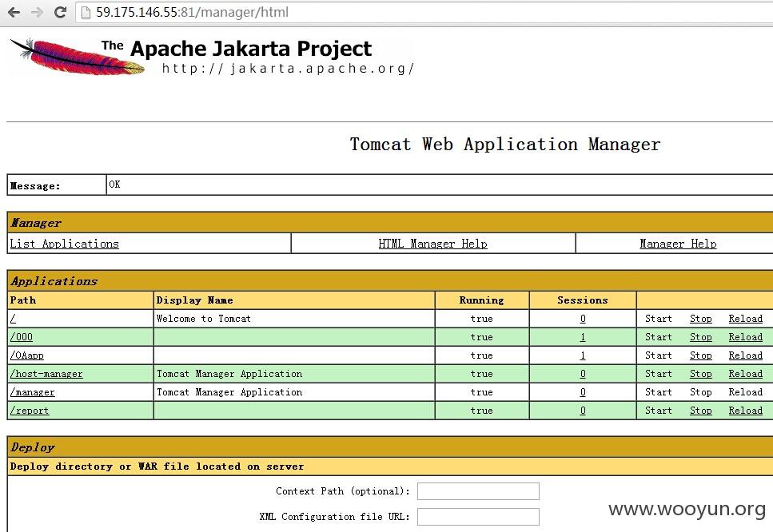Click the Display Name column header

[195, 300]
